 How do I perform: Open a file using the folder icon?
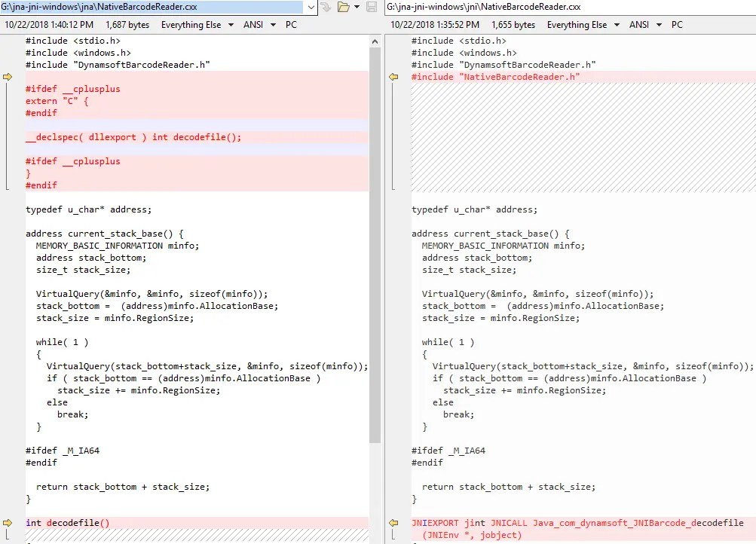[x=344, y=7]
